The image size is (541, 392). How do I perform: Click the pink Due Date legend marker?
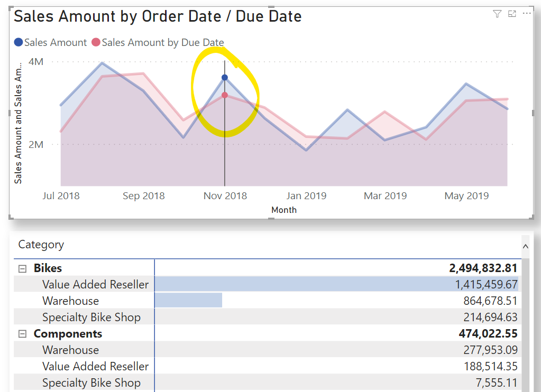point(96,42)
